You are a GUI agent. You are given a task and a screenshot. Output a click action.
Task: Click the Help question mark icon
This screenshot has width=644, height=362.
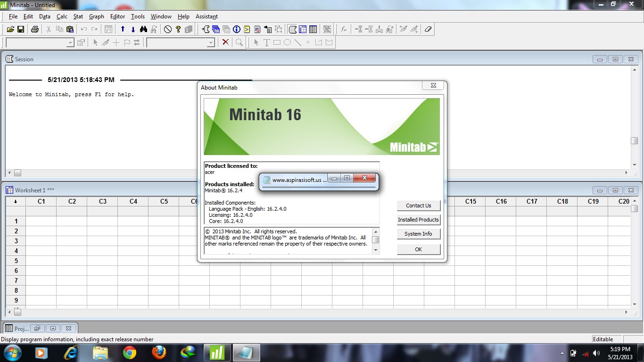pos(178,29)
